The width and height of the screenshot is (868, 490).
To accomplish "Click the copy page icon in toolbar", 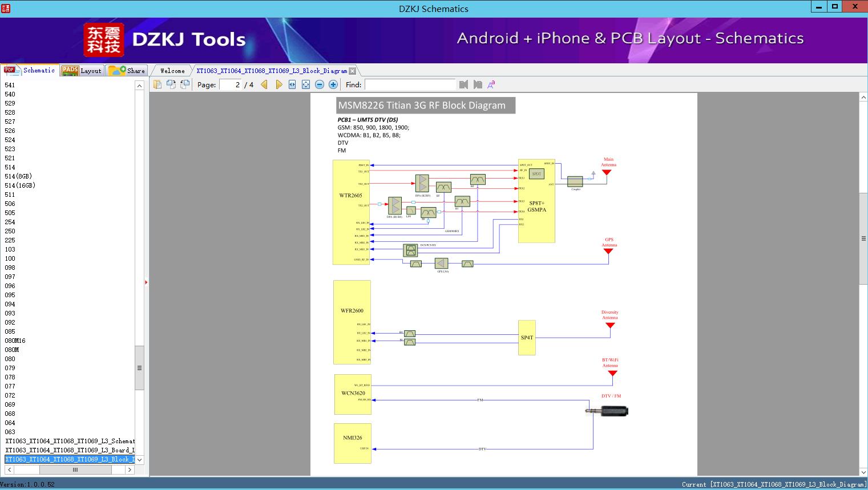I will (x=158, y=84).
